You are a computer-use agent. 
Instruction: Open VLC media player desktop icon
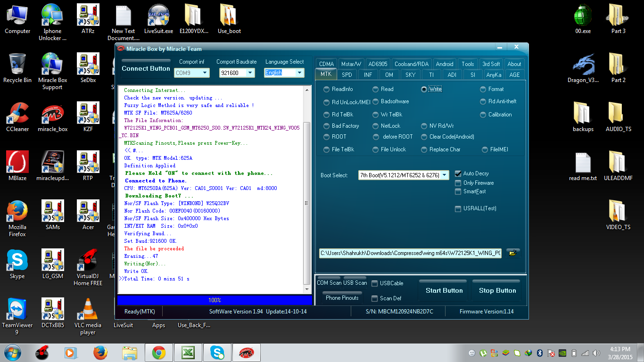(88, 316)
